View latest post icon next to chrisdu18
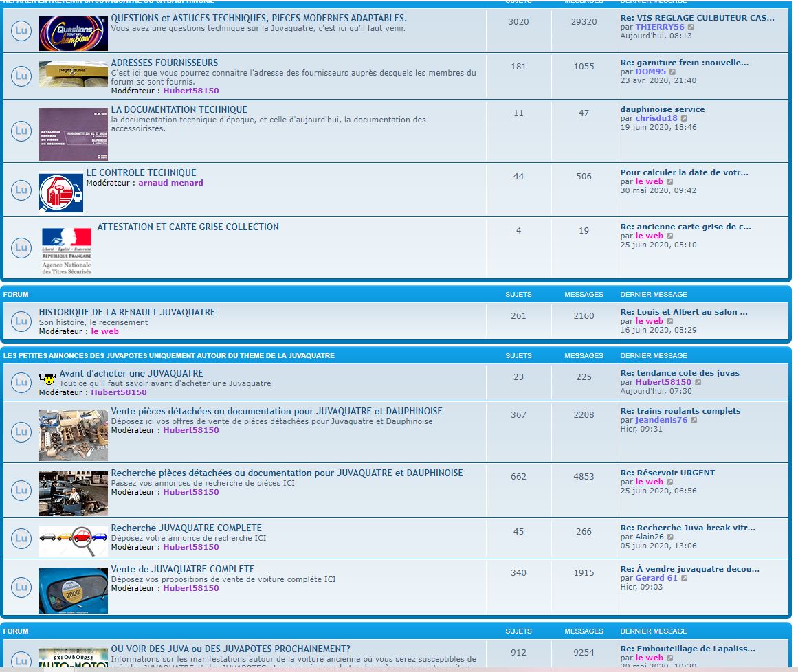The height and width of the screenshot is (672, 798). coord(684,119)
